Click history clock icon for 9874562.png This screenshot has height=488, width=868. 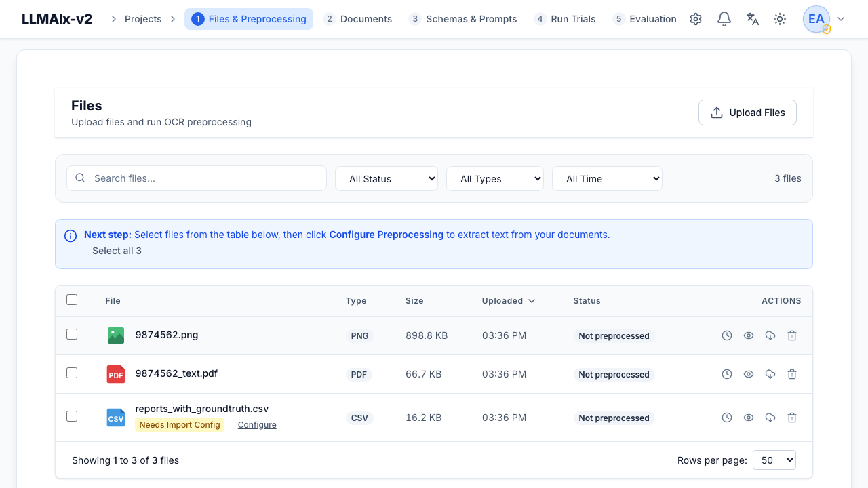pyautogui.click(x=727, y=335)
